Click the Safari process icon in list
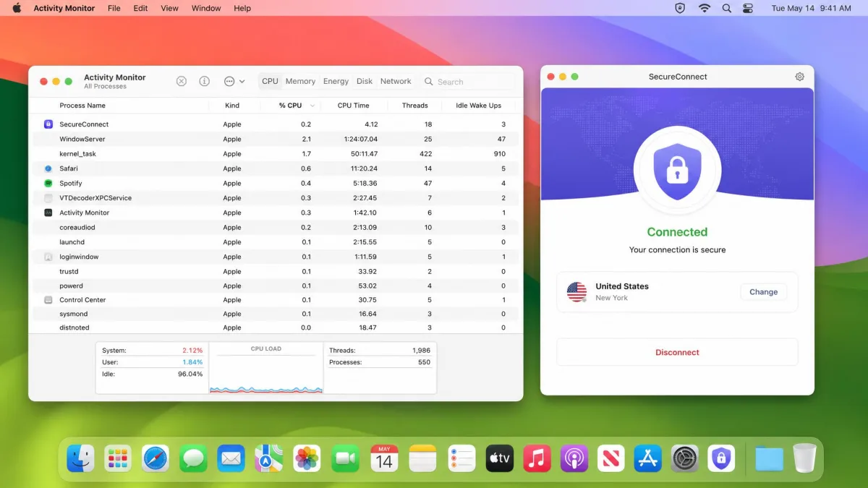The image size is (868, 488). pos(48,168)
